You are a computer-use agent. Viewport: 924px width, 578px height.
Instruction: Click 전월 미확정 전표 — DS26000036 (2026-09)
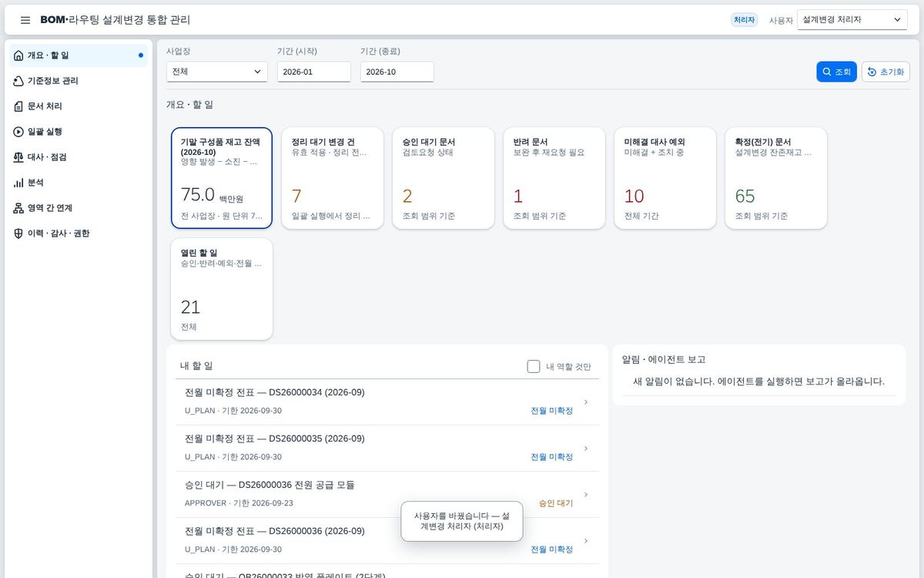(x=275, y=531)
